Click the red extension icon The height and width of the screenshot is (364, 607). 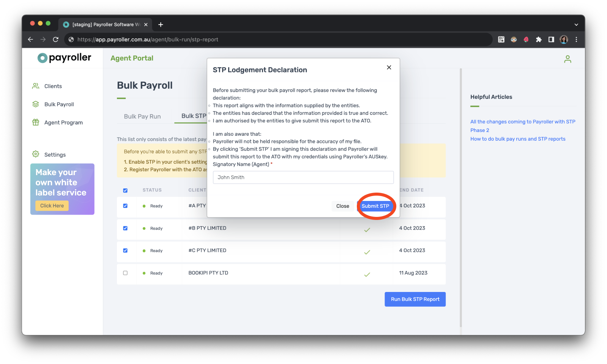526,39
